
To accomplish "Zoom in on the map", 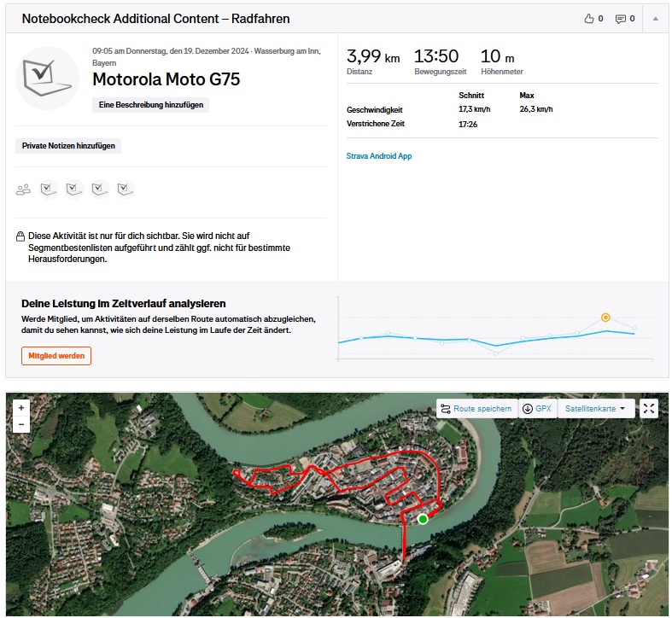I will coord(21,408).
